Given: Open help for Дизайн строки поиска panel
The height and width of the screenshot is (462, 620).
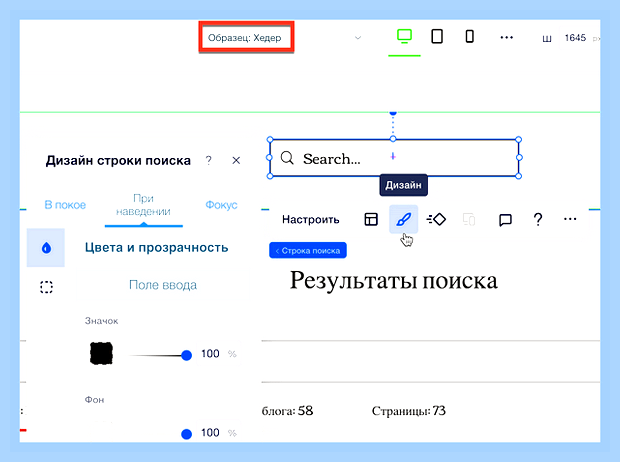Looking at the screenshot, I should [208, 160].
